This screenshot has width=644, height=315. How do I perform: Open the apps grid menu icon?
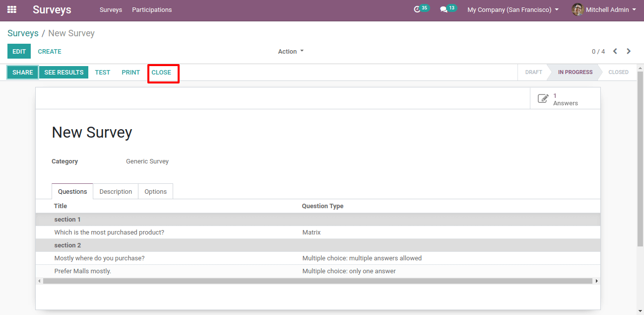(x=12, y=9)
